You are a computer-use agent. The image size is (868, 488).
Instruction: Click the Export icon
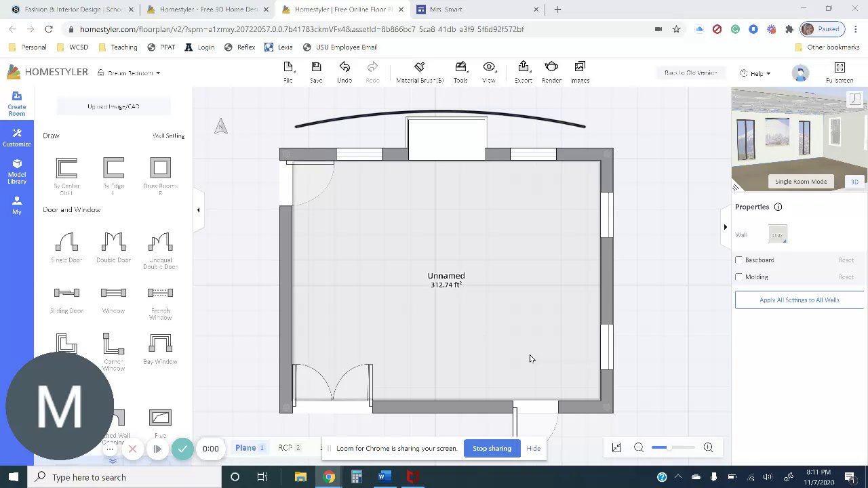coord(523,73)
